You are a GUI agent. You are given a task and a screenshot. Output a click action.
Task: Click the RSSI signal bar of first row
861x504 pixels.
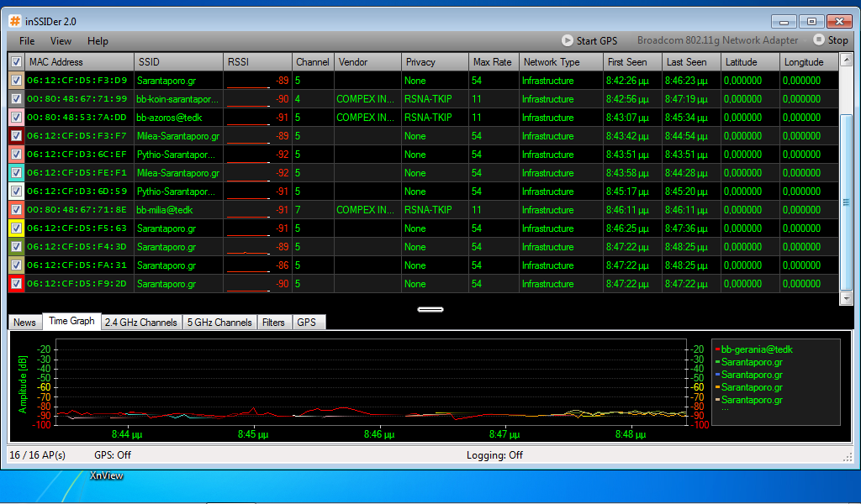tap(248, 81)
